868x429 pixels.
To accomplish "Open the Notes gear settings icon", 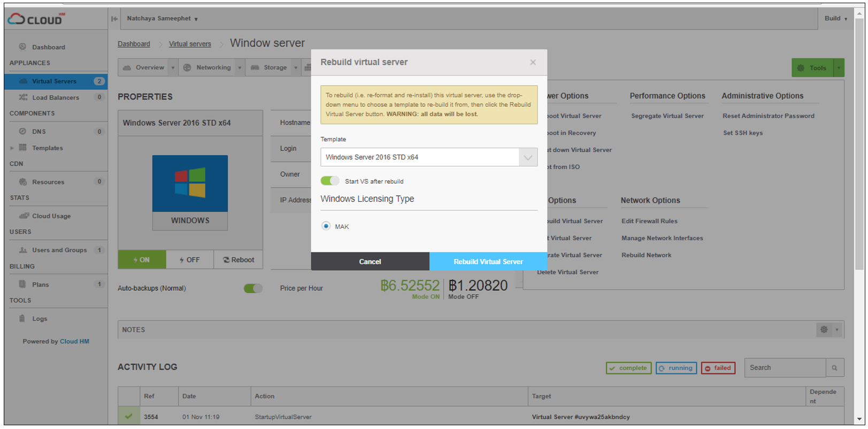I will coord(824,330).
